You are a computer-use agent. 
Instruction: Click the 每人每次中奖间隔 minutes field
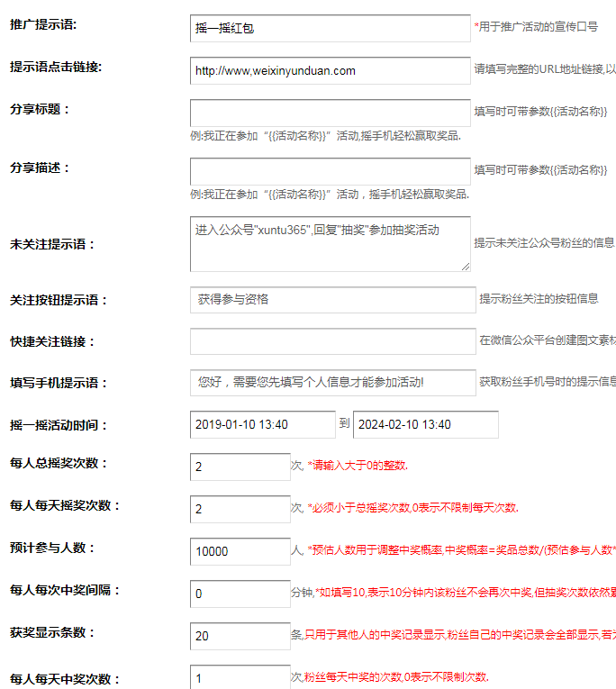(240, 594)
